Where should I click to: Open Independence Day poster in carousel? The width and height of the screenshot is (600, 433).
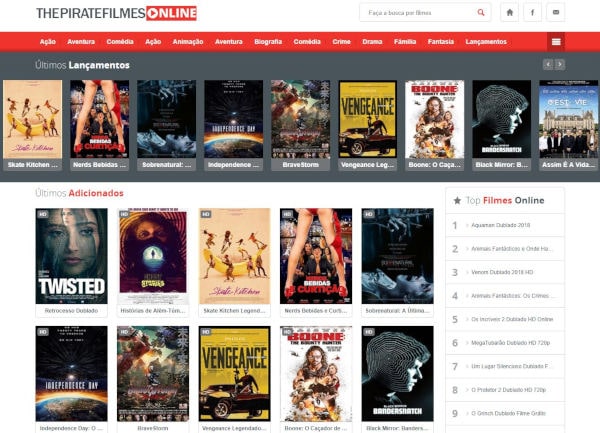(x=233, y=119)
